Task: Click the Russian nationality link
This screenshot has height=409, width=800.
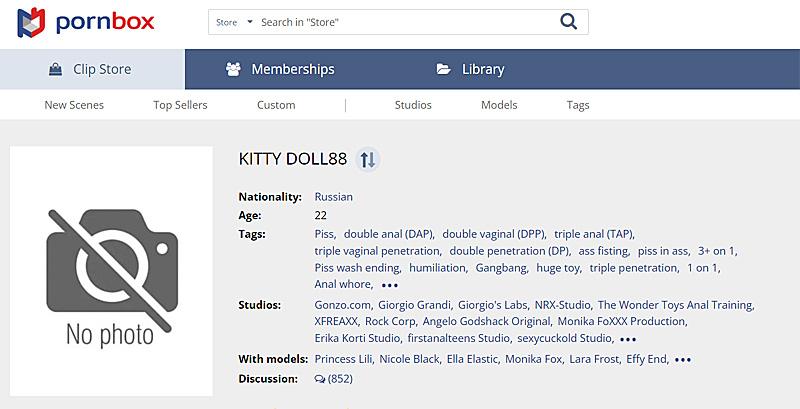Action: click(x=333, y=197)
